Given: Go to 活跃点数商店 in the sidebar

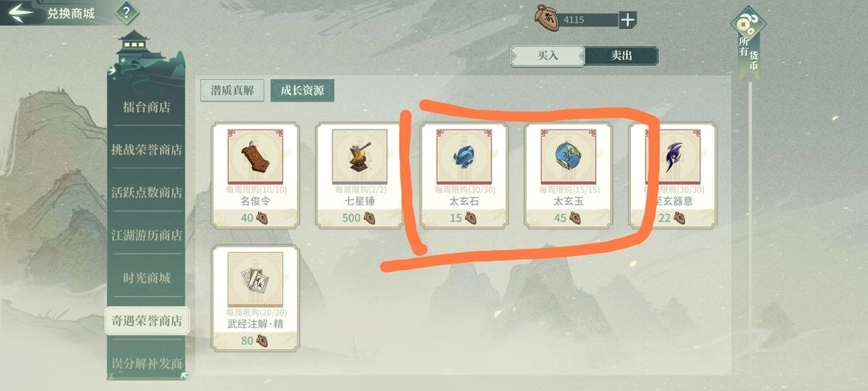Looking at the screenshot, I should click(x=147, y=192).
